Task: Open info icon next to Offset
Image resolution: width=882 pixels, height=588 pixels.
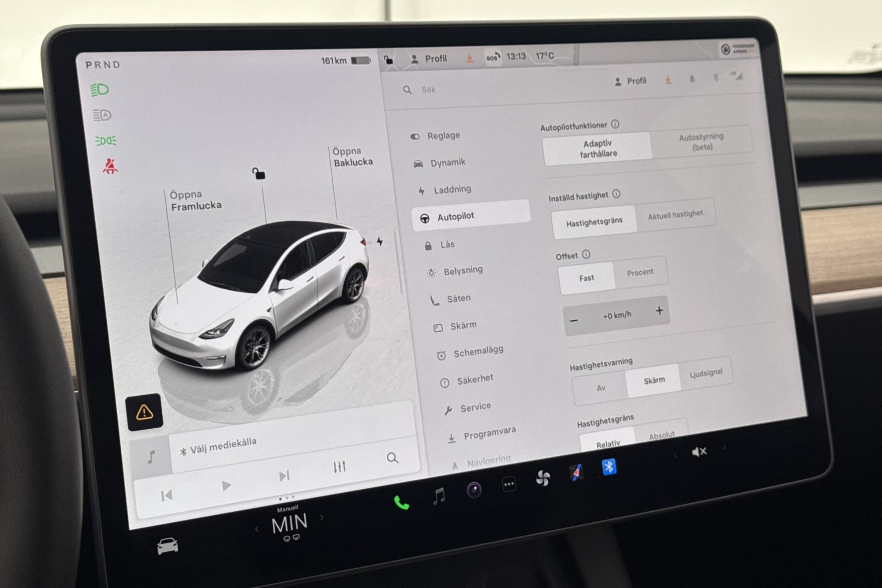Action: (x=586, y=255)
